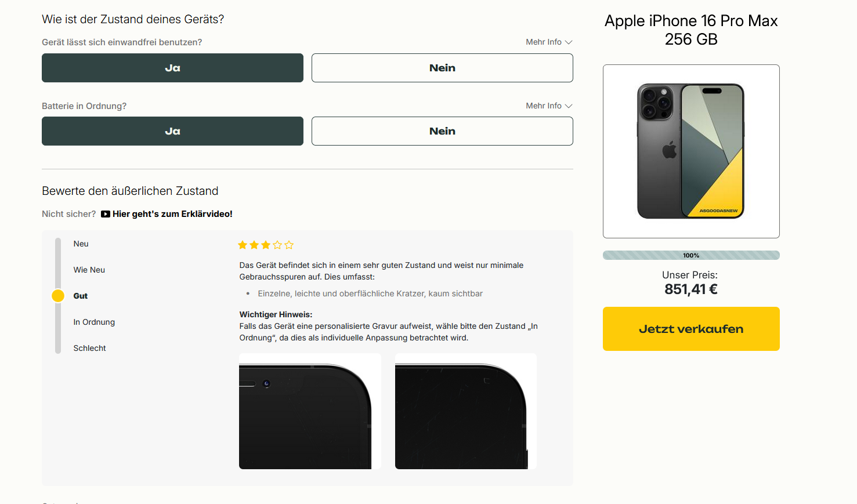Select Nein for device works flawlessly
This screenshot has width=857, height=504.
(x=442, y=68)
